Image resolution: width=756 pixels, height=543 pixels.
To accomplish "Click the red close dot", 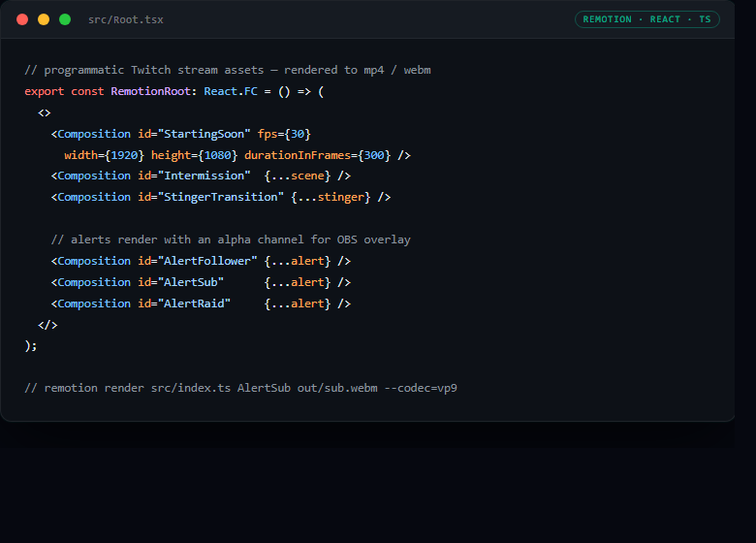I will 22,19.
